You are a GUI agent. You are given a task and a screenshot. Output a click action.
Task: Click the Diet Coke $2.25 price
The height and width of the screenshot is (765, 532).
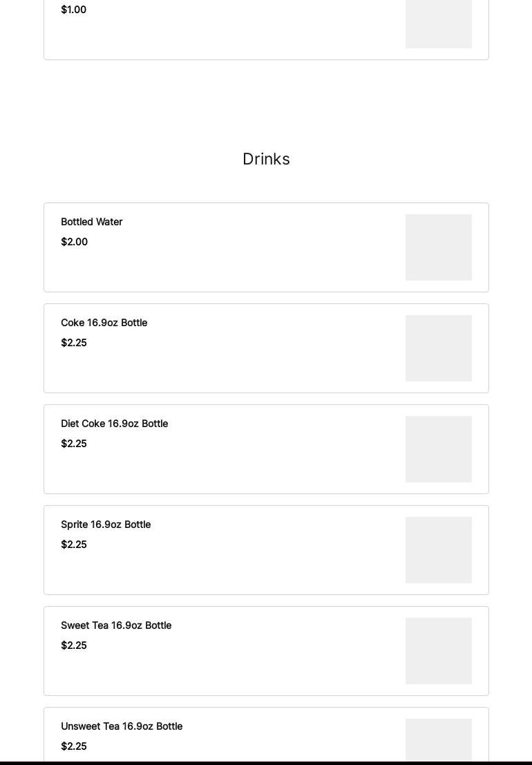pos(74,444)
